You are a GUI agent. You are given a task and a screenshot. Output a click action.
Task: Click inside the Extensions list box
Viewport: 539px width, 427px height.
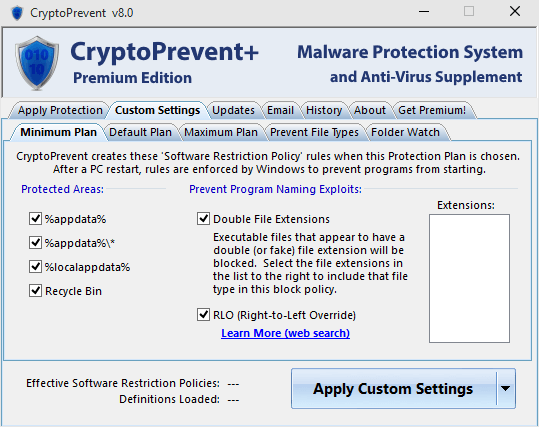pos(469,278)
